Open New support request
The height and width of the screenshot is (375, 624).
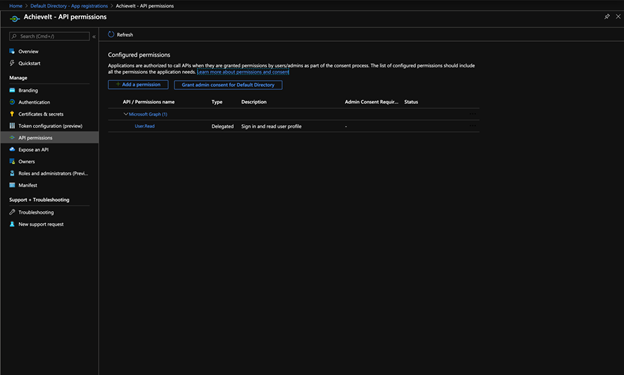coord(41,225)
